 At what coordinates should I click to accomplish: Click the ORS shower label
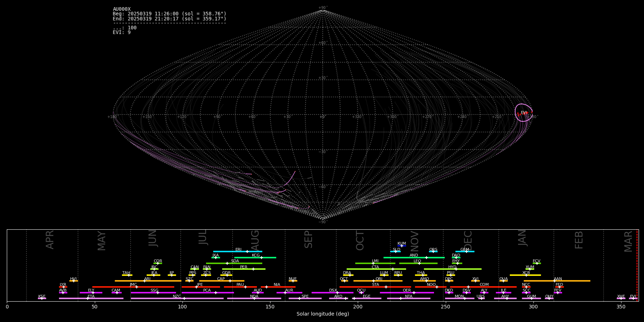tap(433, 250)
